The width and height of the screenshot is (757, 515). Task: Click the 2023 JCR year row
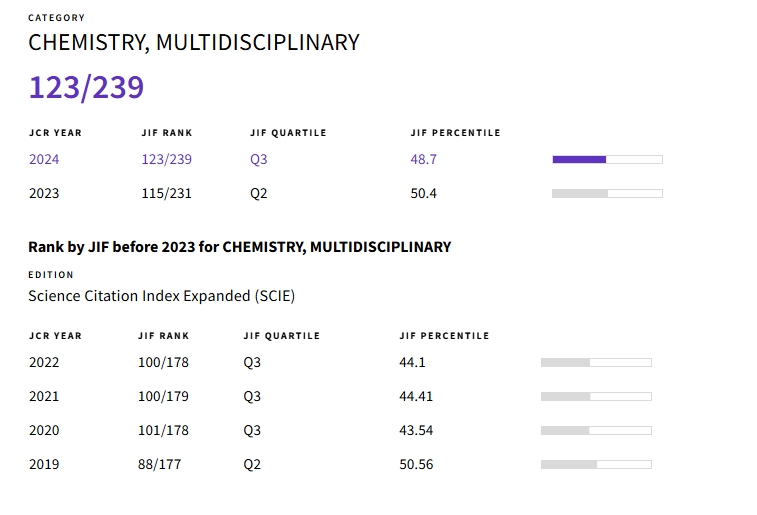[44, 193]
